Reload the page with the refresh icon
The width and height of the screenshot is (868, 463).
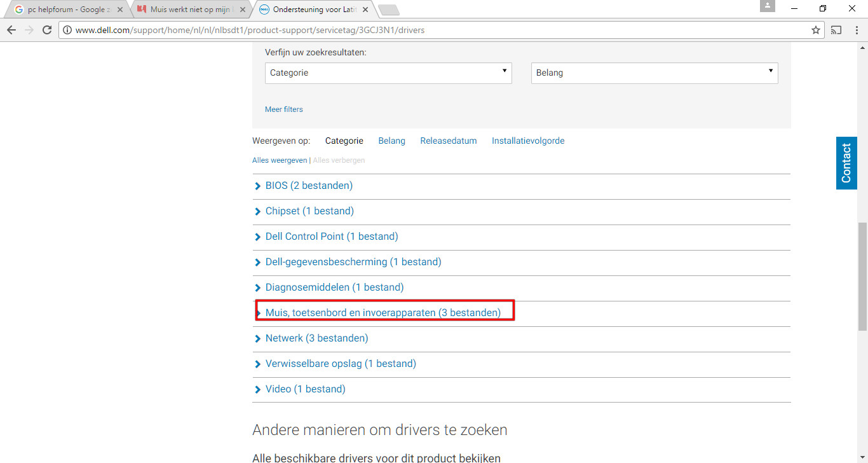[47, 30]
